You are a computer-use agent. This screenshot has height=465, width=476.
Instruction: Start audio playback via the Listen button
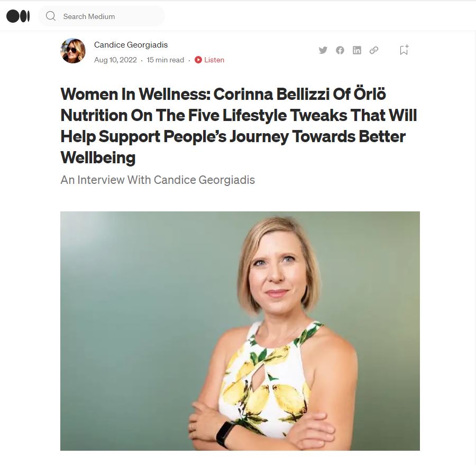pyautogui.click(x=209, y=60)
